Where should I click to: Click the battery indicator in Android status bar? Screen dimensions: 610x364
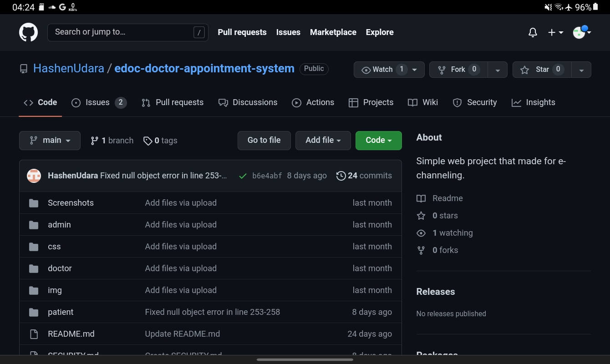tap(595, 7)
